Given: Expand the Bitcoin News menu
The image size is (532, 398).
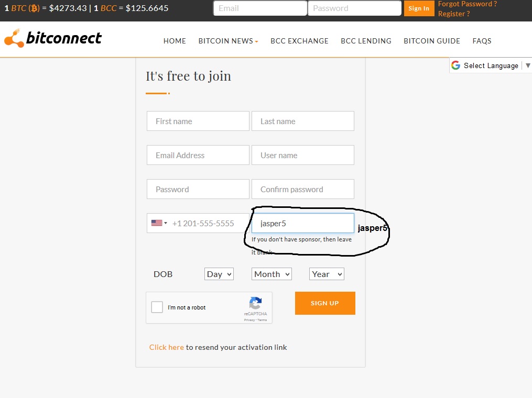Looking at the screenshot, I should click(228, 41).
